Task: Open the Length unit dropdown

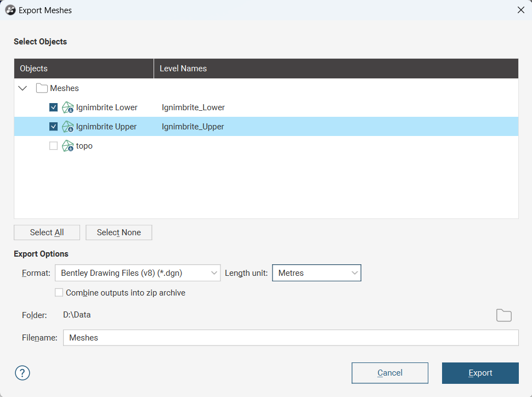Action: (316, 273)
